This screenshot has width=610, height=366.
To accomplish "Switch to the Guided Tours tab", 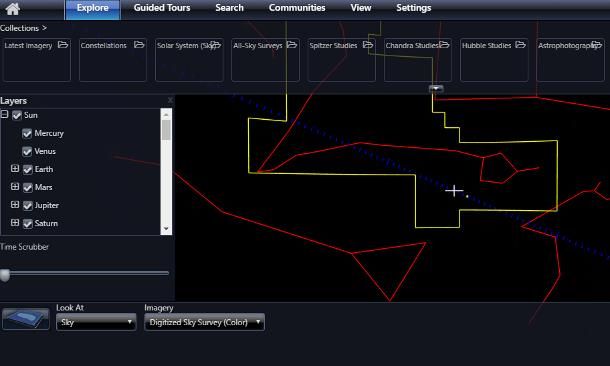I will (x=162, y=8).
